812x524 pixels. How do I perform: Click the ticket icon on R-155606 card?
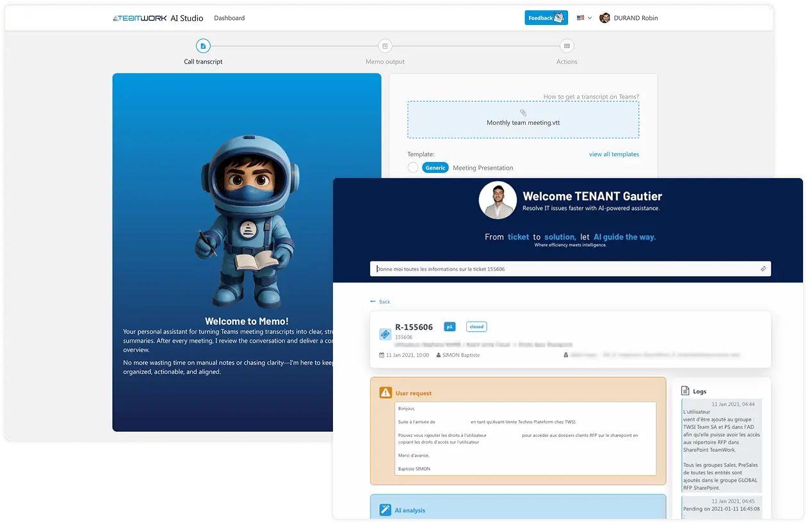pos(385,334)
